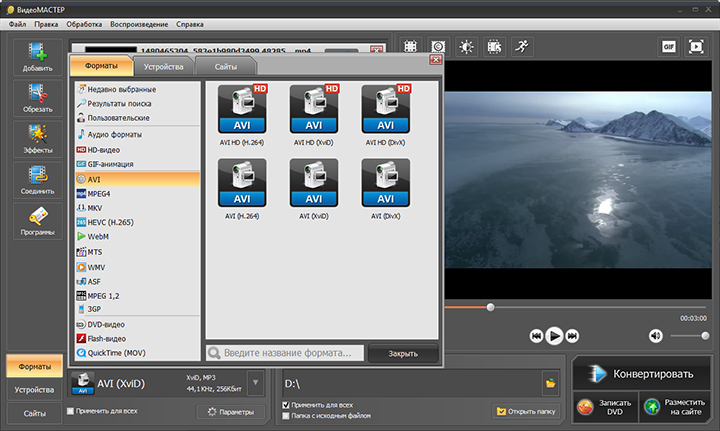The image size is (720, 431).
Task: Click the crop frame icon above preview
Action: [411, 46]
